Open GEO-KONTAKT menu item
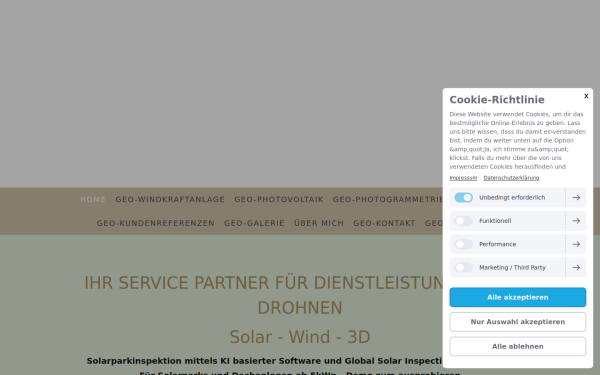 coord(384,223)
